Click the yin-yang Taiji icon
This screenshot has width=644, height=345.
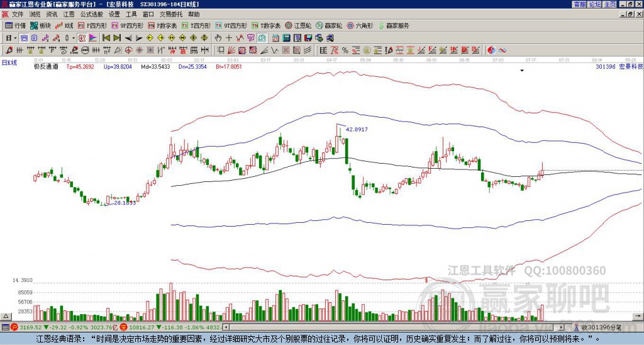(491, 50)
